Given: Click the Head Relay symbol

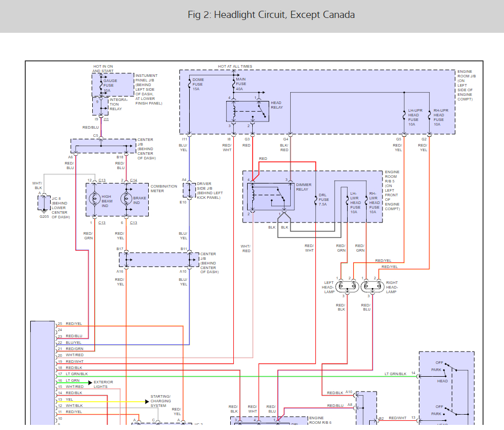Looking at the screenshot, I should (248, 111).
